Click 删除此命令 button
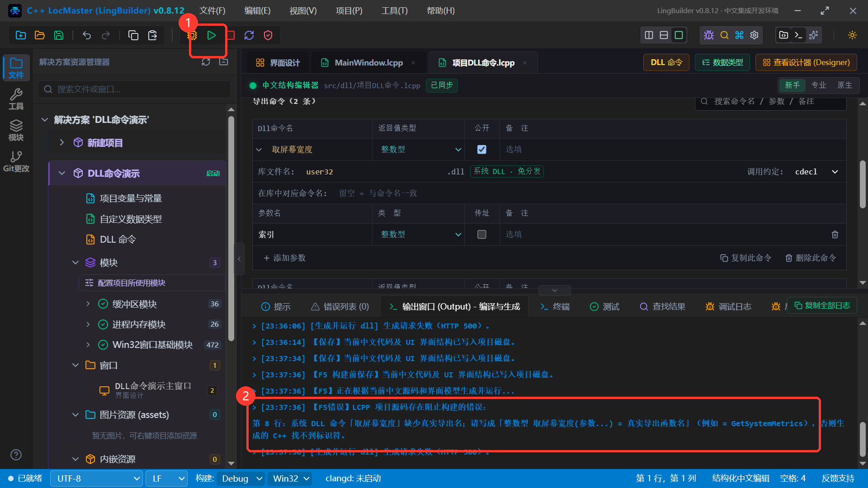This screenshot has height=488, width=868. coord(810,258)
